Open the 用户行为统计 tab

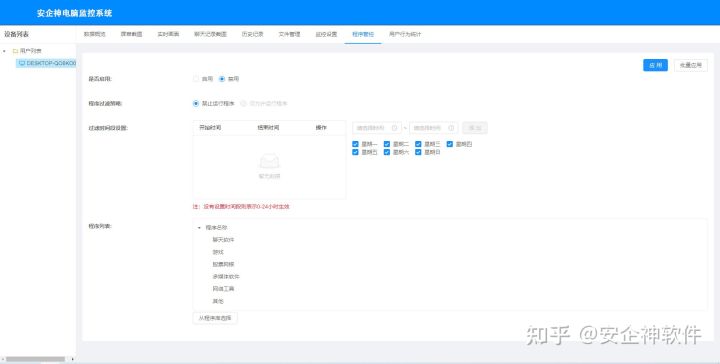(405, 34)
